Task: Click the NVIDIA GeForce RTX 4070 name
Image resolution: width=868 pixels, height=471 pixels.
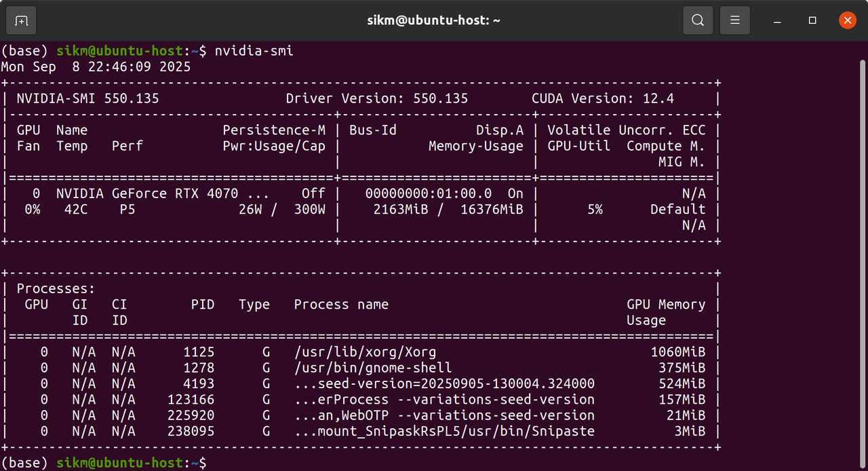Action: click(147, 193)
